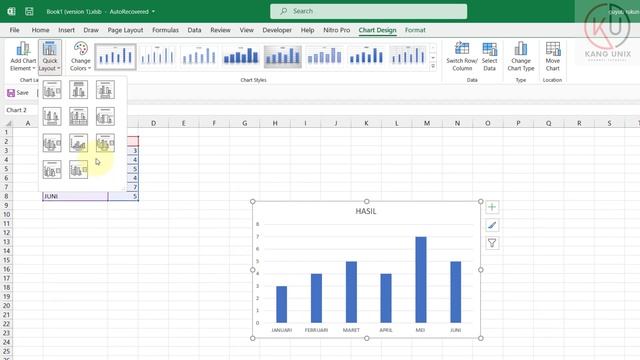640x360 pixels.
Task: Select the HASIL chart title
Action: pos(366,211)
